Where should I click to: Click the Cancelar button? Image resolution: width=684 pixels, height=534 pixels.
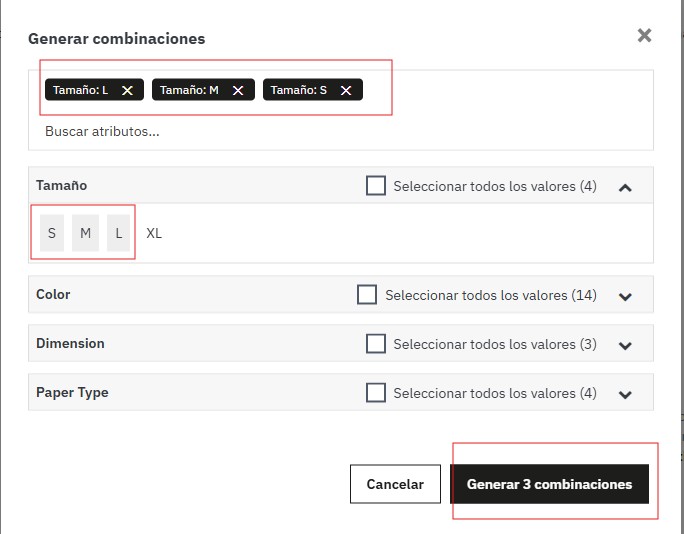[395, 484]
